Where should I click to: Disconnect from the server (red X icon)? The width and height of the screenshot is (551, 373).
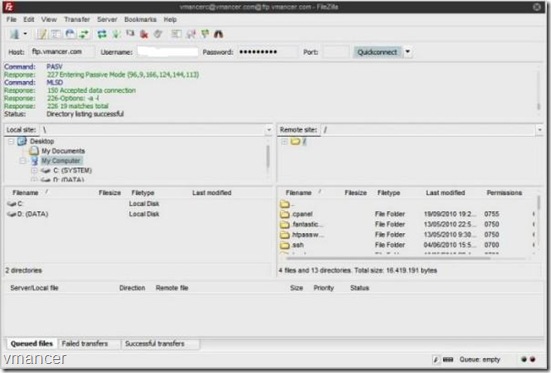coord(144,34)
